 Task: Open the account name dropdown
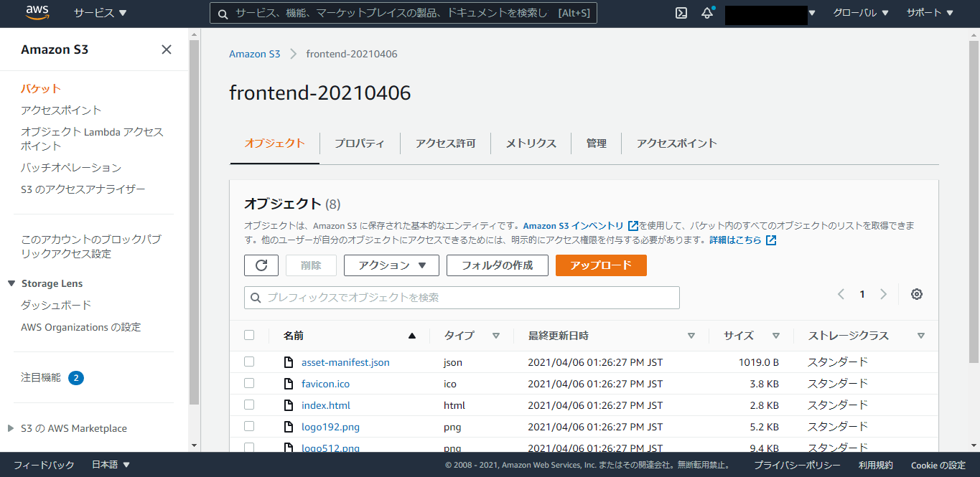(770, 13)
